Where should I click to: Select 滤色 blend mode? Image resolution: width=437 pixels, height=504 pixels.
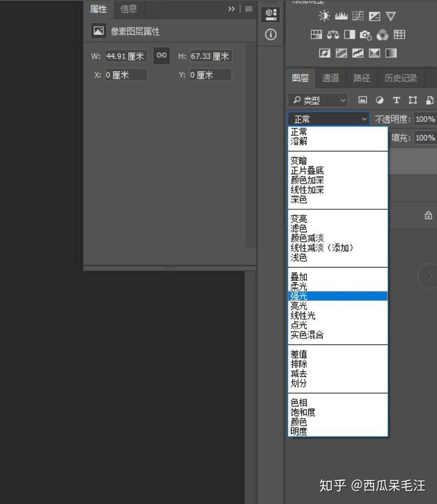pyautogui.click(x=338, y=229)
